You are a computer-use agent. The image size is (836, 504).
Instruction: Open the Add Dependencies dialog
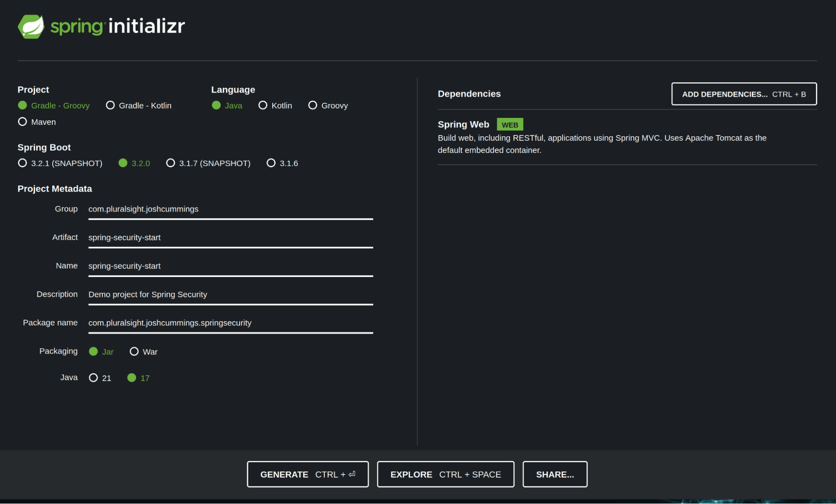pyautogui.click(x=744, y=94)
